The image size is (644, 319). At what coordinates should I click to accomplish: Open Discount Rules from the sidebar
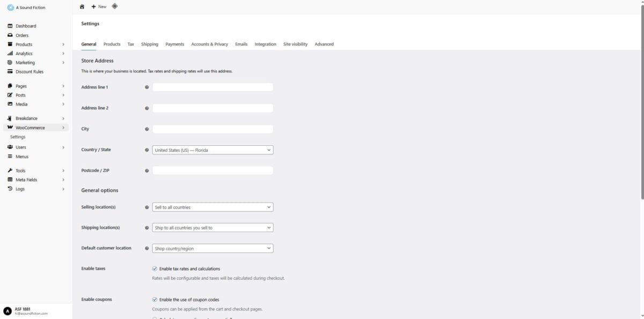tap(30, 71)
